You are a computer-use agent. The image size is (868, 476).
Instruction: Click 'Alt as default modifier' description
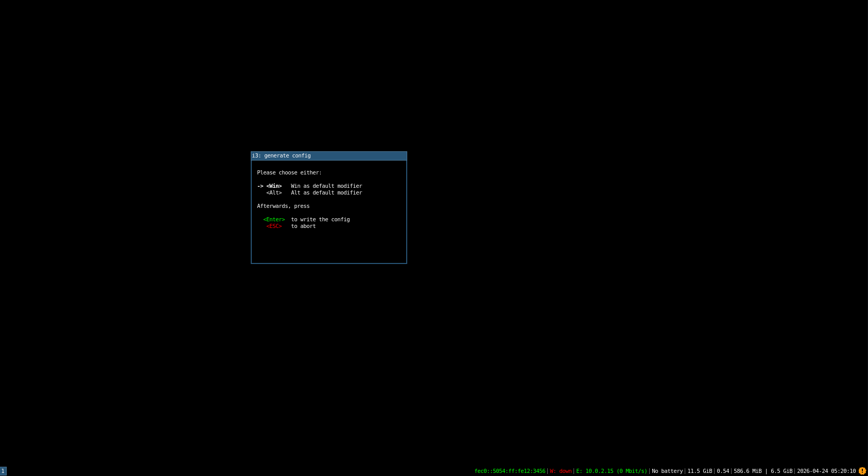click(x=326, y=193)
